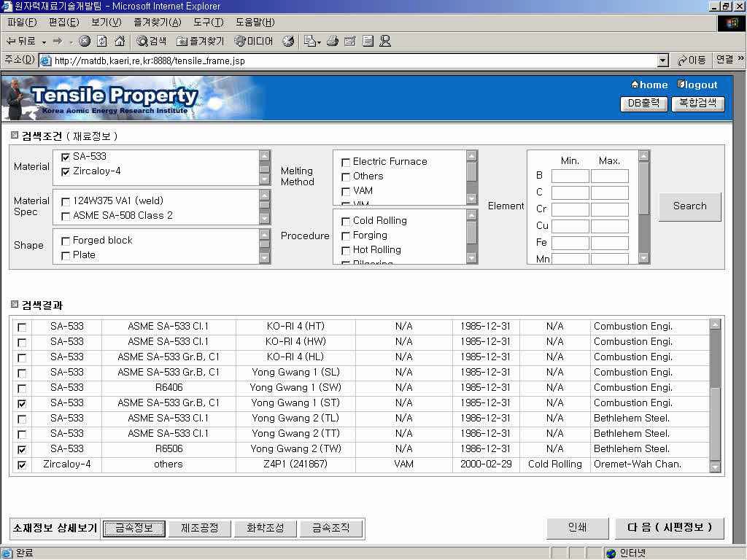747x560 pixels.
Task: Open the 도구(T) menu
Action: [x=208, y=23]
